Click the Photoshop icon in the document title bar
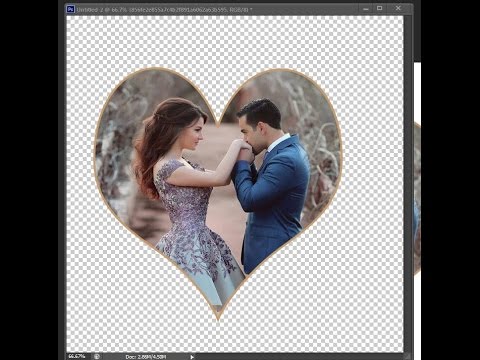Screen dimensions: 480x360 [x=70, y=9]
